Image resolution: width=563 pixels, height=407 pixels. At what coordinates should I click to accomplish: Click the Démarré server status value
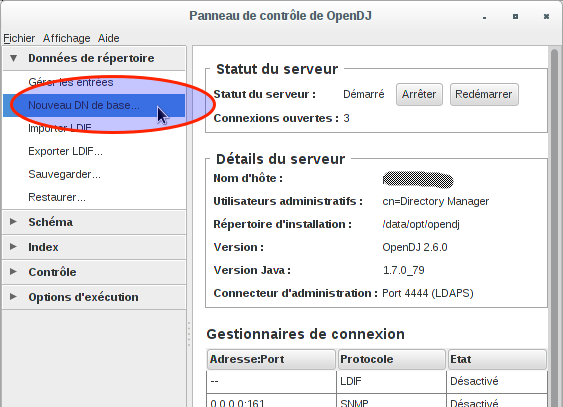tap(363, 94)
